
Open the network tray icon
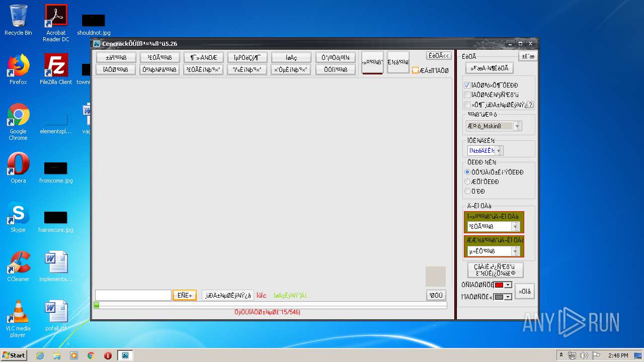[572, 355]
